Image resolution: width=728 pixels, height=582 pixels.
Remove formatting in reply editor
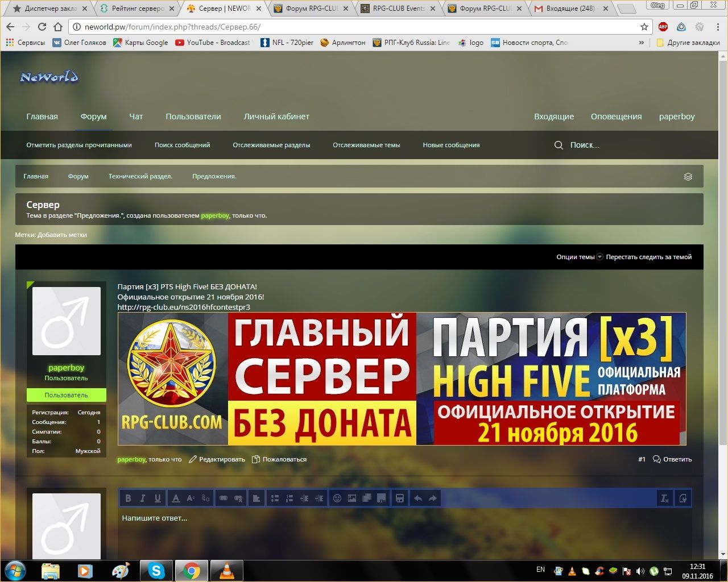pos(664,498)
